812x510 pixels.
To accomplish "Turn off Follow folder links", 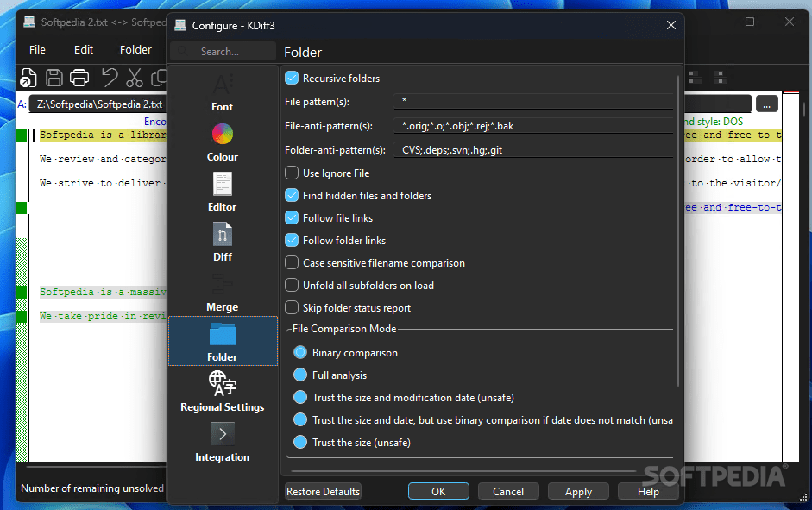I will [293, 240].
